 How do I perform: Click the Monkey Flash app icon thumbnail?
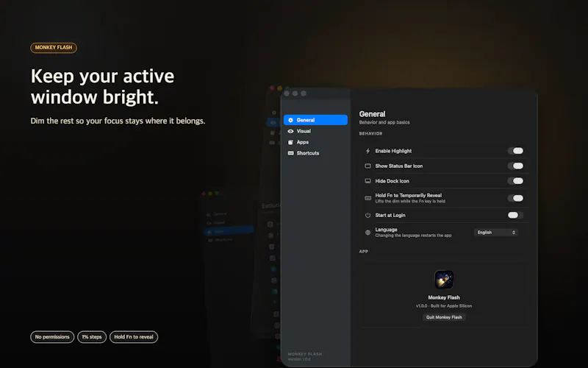point(444,280)
